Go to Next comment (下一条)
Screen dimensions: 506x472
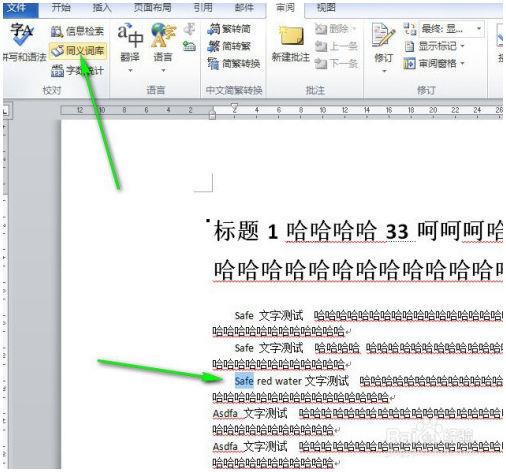[336, 63]
